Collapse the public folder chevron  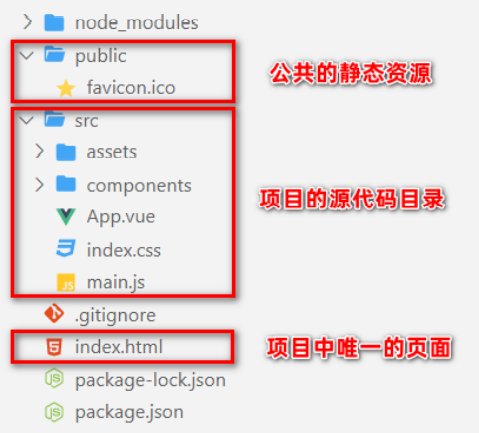(x=27, y=55)
